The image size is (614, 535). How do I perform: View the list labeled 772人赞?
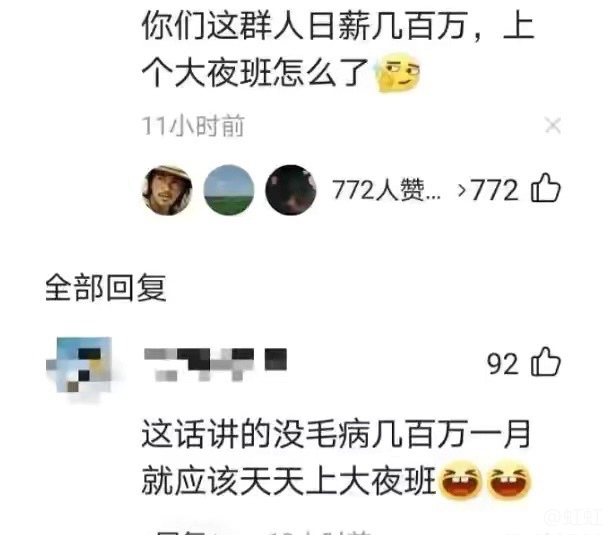pos(386,190)
